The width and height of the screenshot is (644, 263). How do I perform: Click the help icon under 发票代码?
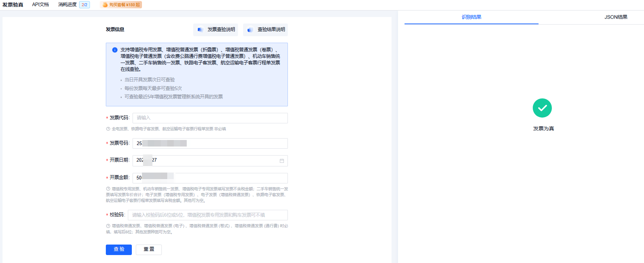pos(108,129)
